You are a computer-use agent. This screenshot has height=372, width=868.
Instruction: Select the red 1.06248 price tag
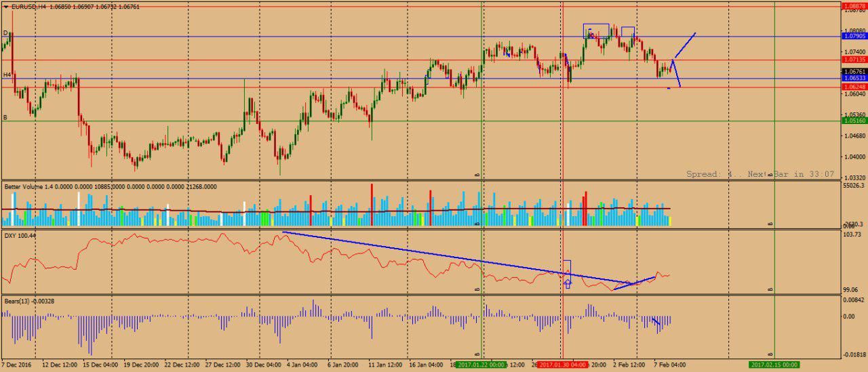(854, 87)
